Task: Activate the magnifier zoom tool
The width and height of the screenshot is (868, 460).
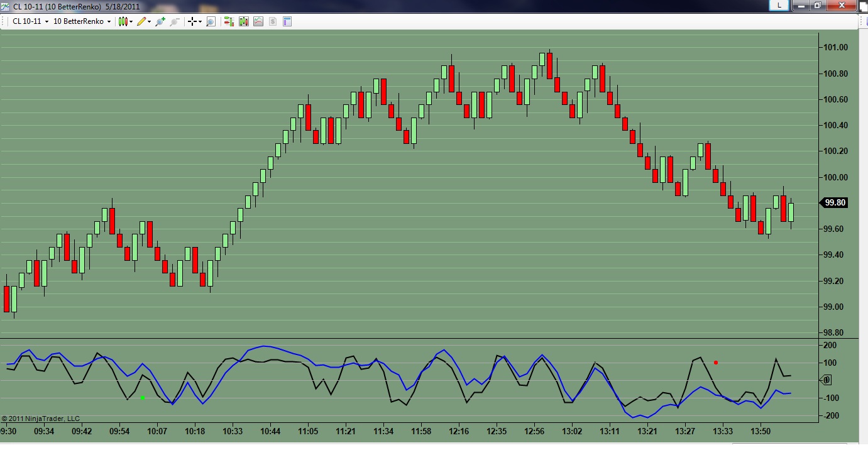Action: click(x=211, y=21)
